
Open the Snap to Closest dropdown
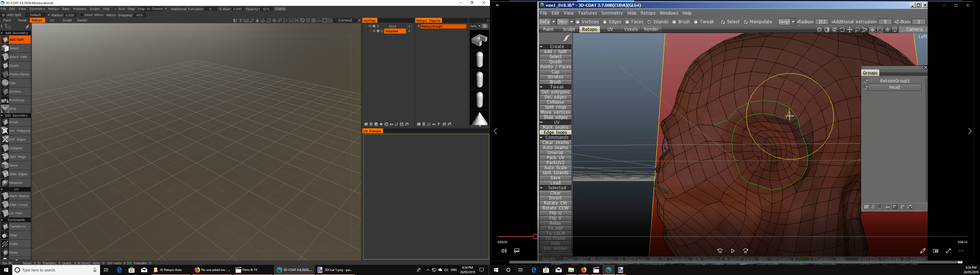pyautogui.click(x=152, y=9)
